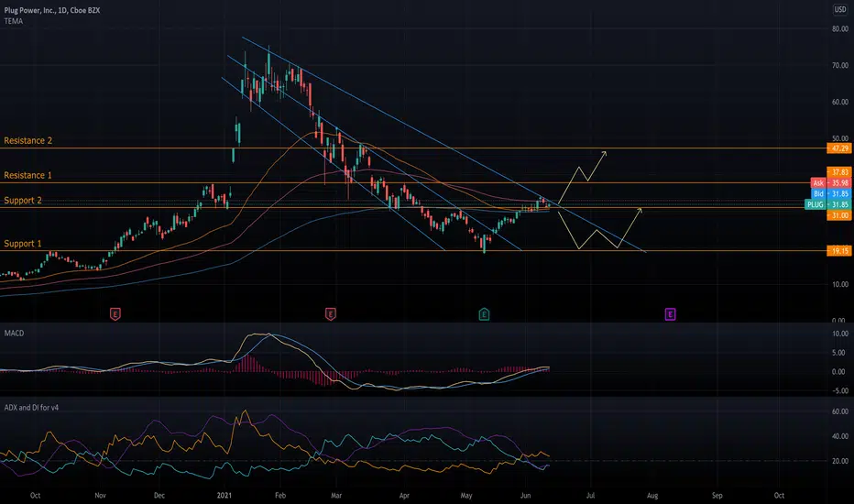Click the 60.00 value on ADX scale
This screenshot has width=854, height=504.
click(840, 412)
